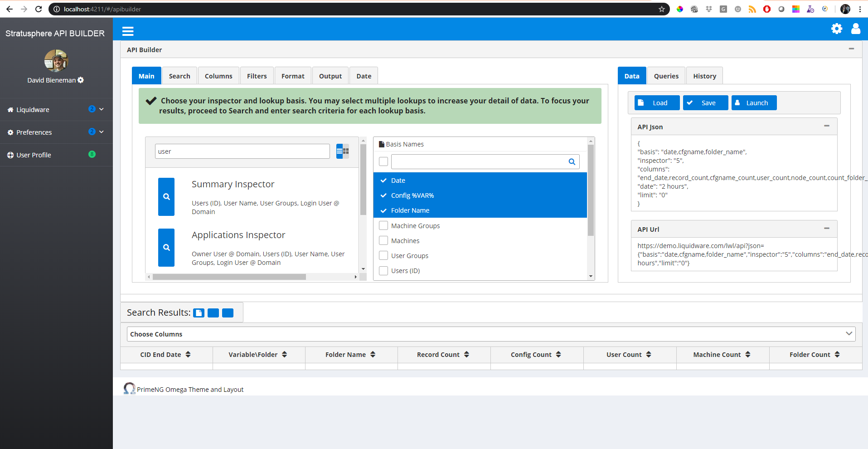Reload the browser page

tap(39, 9)
